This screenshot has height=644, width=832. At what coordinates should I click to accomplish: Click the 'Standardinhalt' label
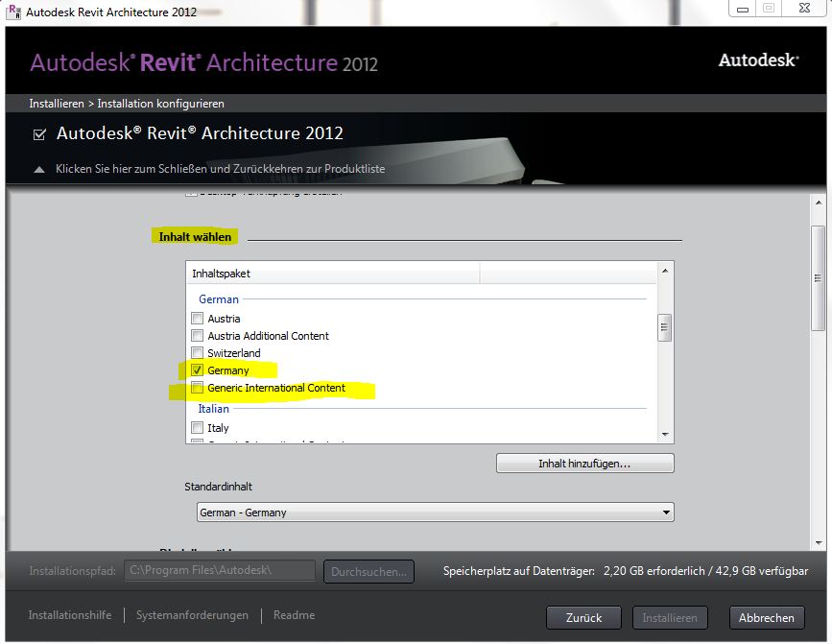[218, 487]
